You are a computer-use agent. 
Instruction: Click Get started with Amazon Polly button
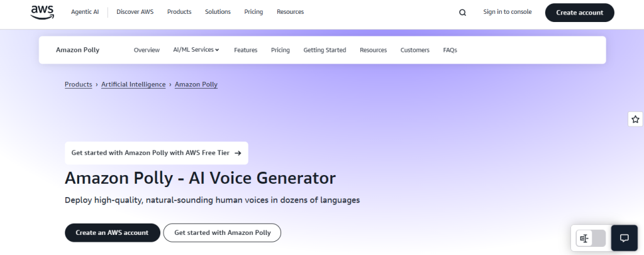tap(222, 233)
